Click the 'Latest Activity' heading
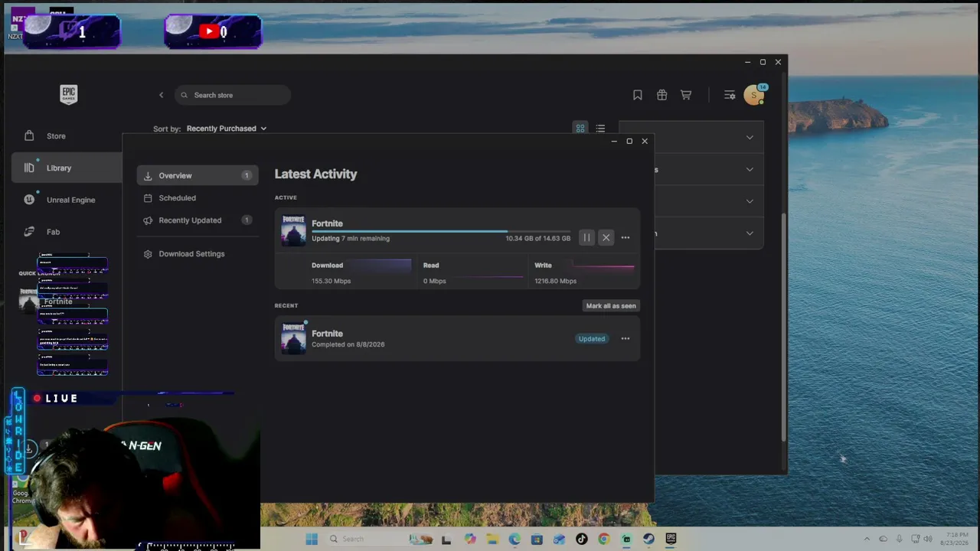 click(315, 174)
